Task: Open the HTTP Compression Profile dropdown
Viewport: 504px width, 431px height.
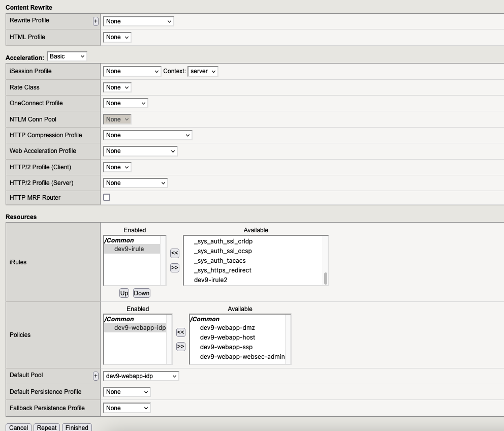Action: pyautogui.click(x=147, y=135)
